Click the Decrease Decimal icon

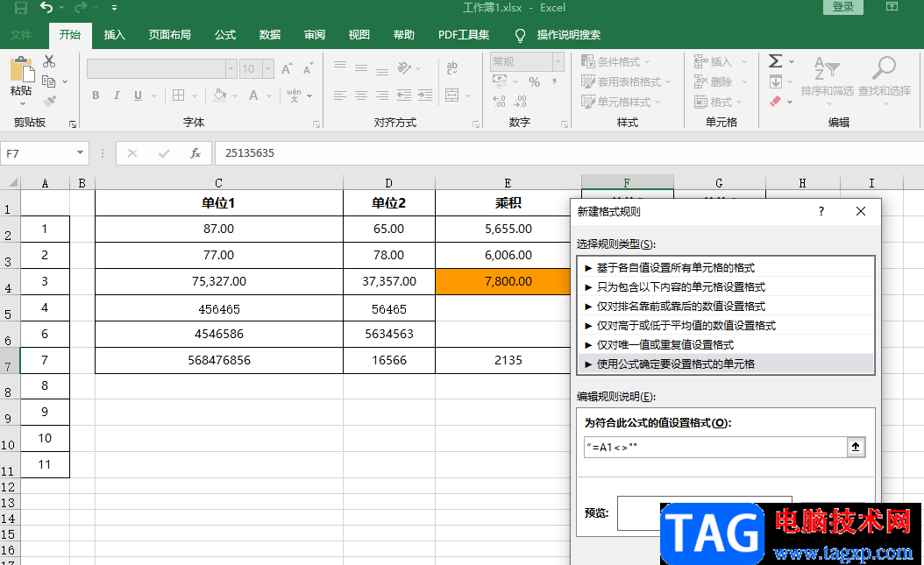coord(521,102)
